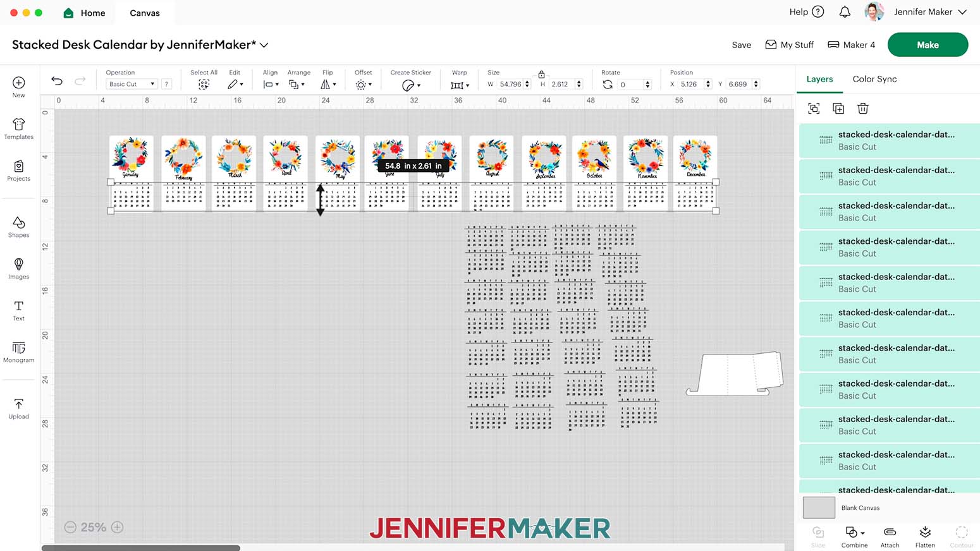Open the Operation Basic Cut dropdown

(131, 84)
